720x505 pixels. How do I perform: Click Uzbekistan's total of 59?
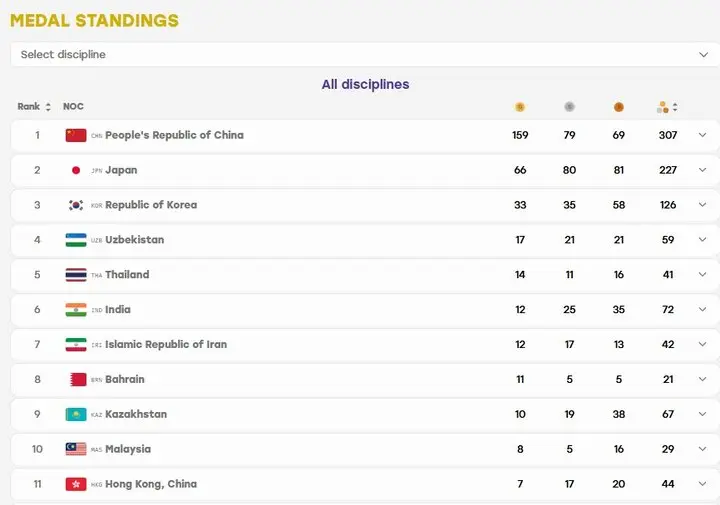click(x=668, y=240)
